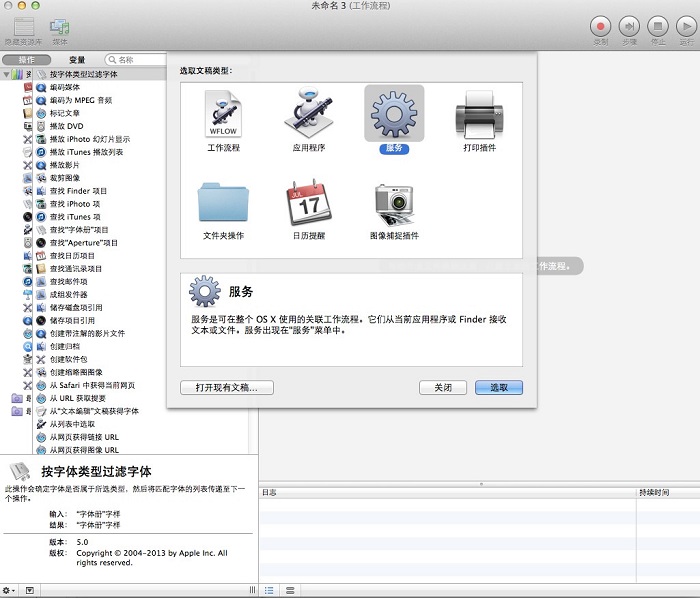Focus the 名称 search field
700x598 pixels.
(x=136, y=60)
